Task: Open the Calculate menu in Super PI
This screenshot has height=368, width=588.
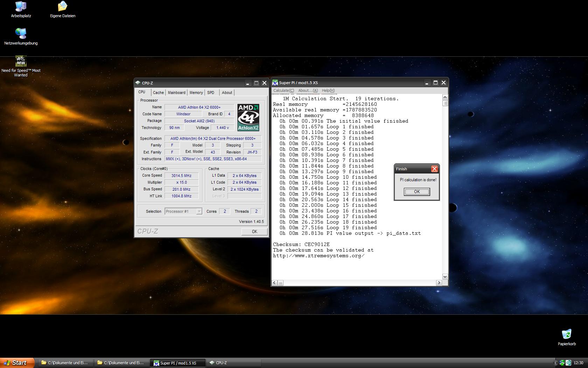Action: pos(283,90)
